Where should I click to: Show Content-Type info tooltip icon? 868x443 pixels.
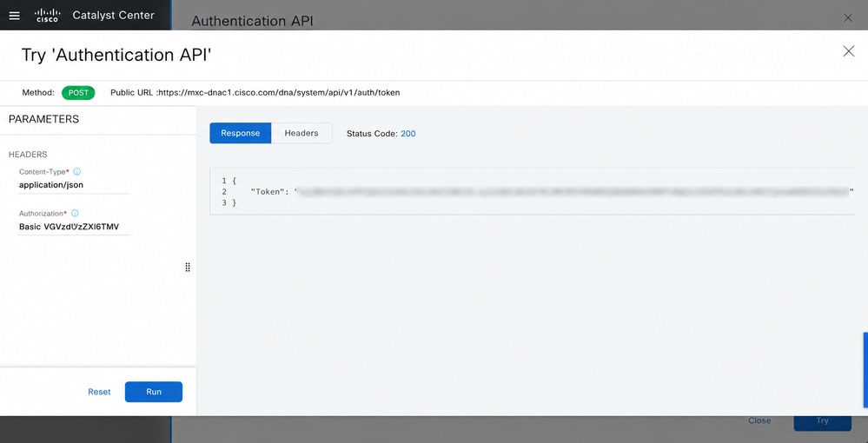pos(77,172)
